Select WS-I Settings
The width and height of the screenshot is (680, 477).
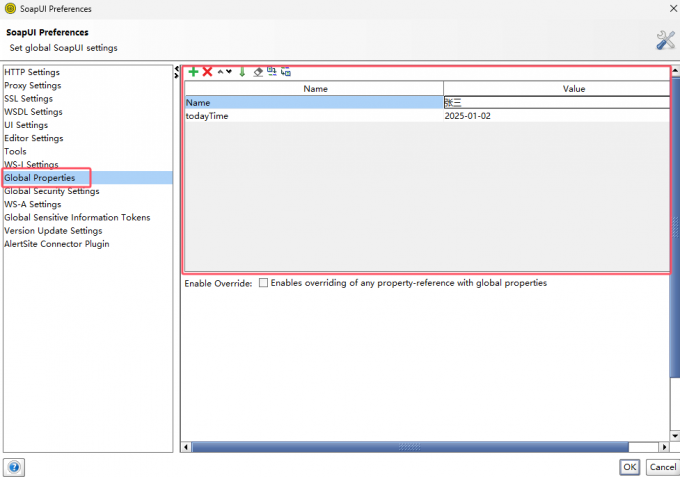pyautogui.click(x=31, y=164)
